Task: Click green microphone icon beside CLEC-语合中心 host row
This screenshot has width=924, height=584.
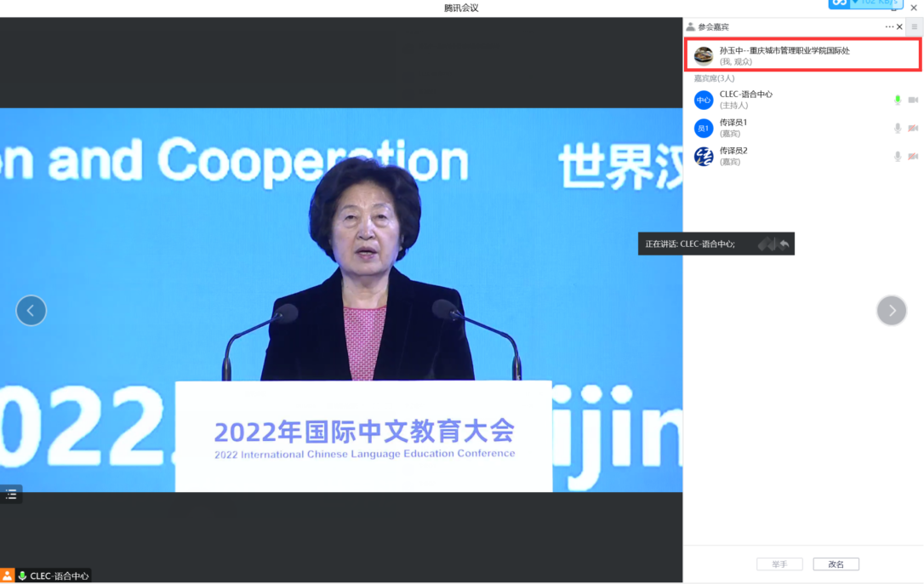Action: pyautogui.click(x=897, y=100)
